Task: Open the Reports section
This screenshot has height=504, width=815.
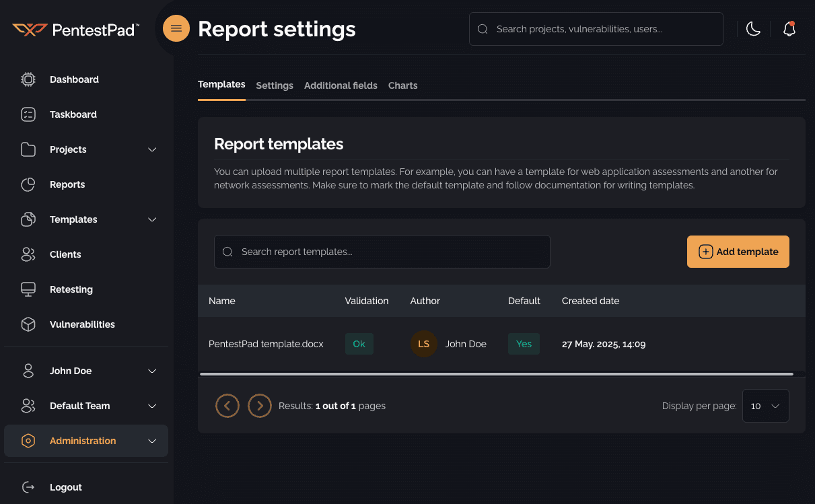Action: coord(67,184)
